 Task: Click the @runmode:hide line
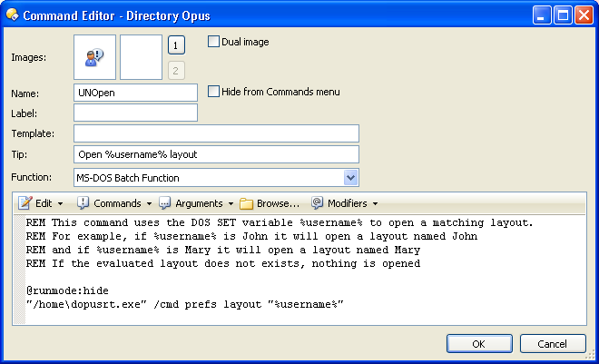click(x=67, y=290)
